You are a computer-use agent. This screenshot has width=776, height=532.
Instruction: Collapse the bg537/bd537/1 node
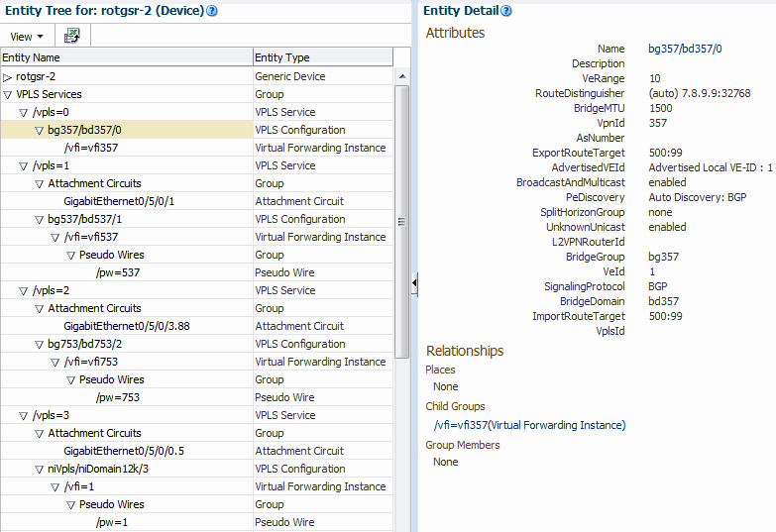coord(39,219)
